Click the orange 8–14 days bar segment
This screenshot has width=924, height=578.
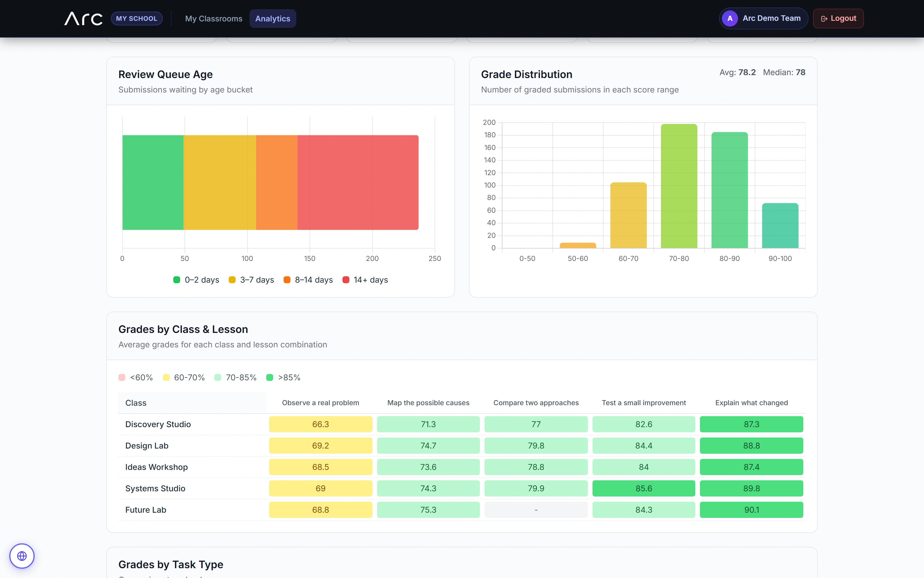pos(276,182)
